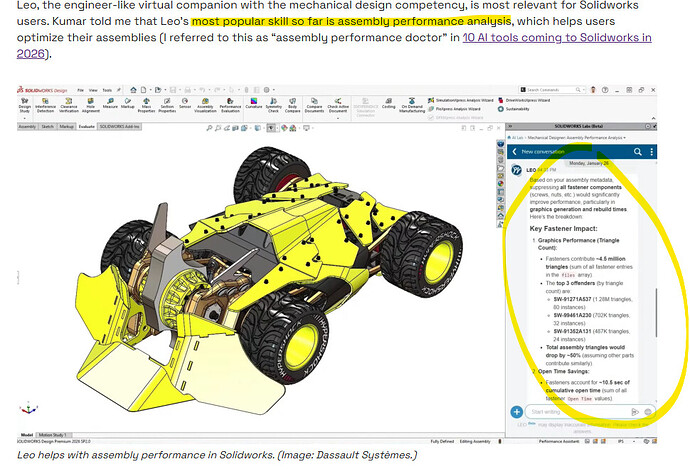Open Mass Properties
The image size is (690, 469).
click(147, 105)
